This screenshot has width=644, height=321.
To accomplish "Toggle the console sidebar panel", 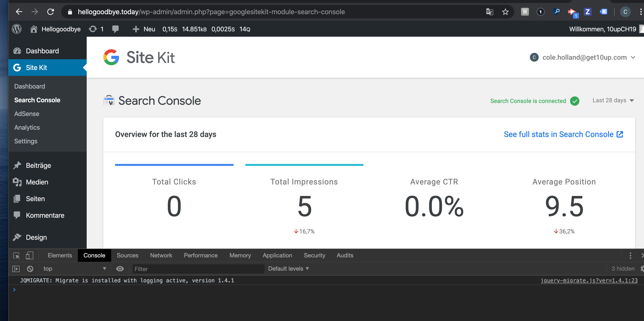I will [16, 269].
